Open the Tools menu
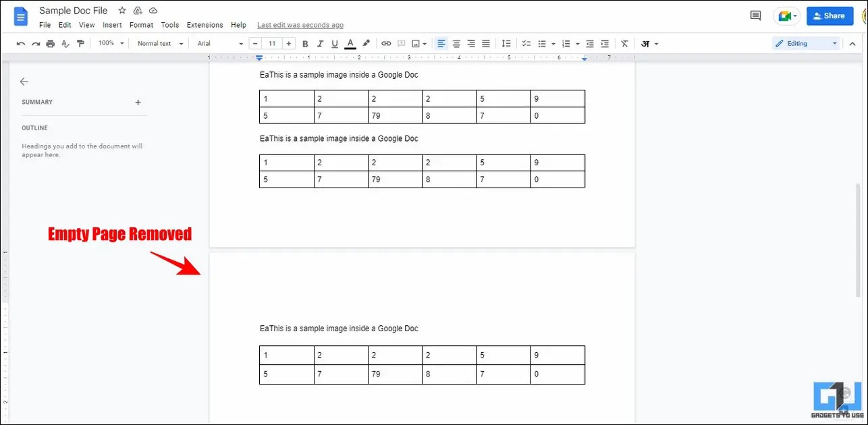The image size is (868, 425). (x=170, y=25)
